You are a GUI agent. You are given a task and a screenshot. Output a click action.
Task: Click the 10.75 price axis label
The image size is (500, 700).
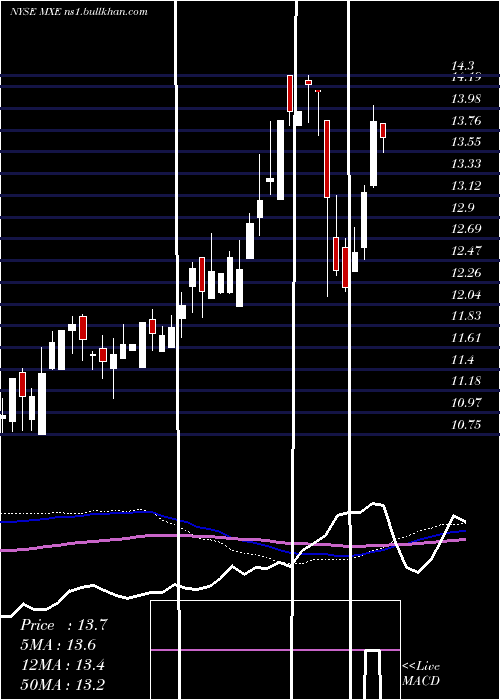(466, 425)
